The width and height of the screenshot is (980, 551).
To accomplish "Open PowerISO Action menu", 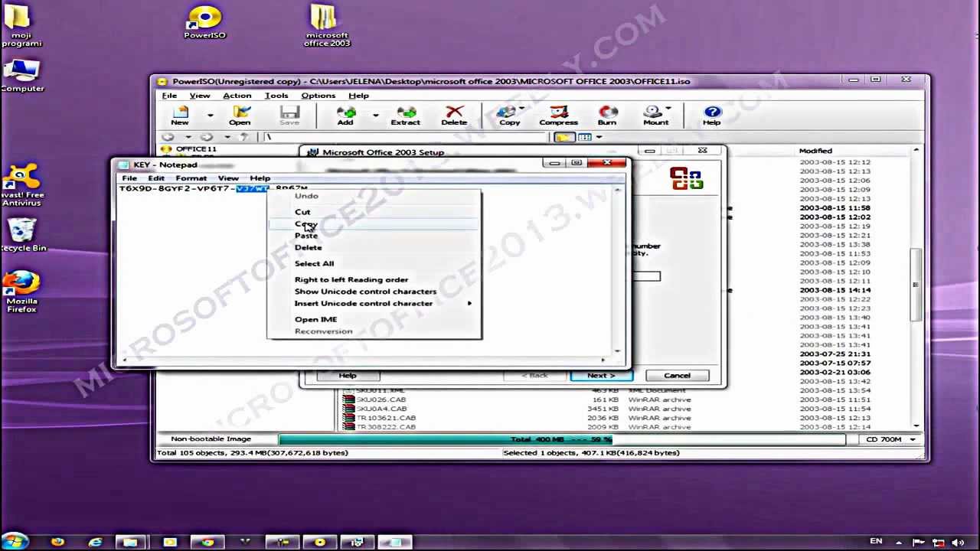I will [x=237, y=96].
